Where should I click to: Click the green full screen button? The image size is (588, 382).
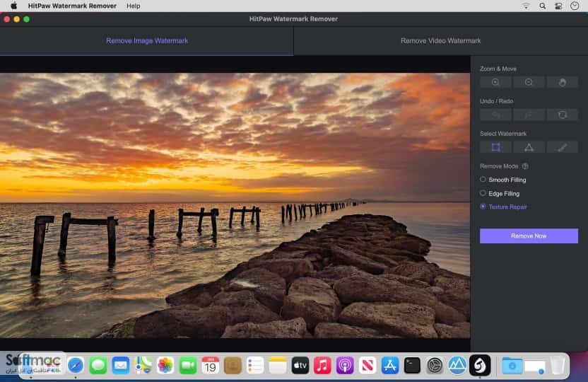click(26, 19)
